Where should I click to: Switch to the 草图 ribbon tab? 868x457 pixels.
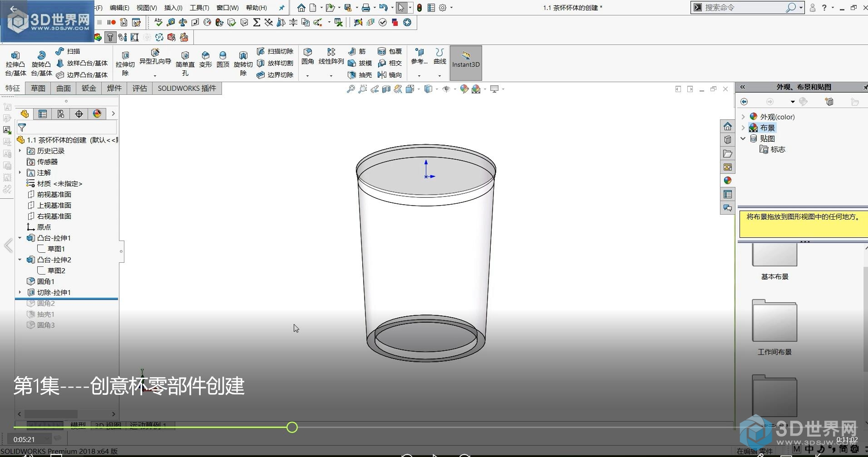coord(38,88)
